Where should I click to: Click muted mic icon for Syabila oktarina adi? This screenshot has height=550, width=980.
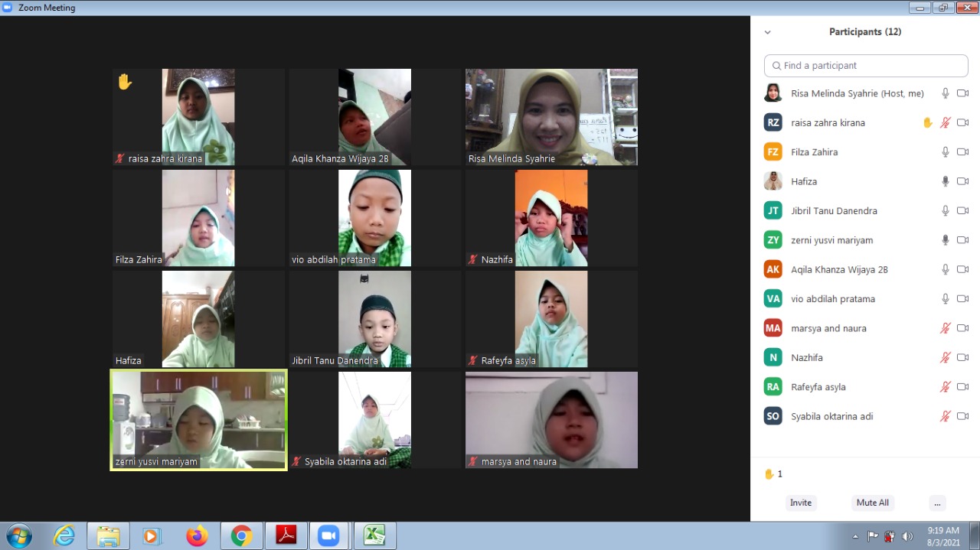point(946,416)
